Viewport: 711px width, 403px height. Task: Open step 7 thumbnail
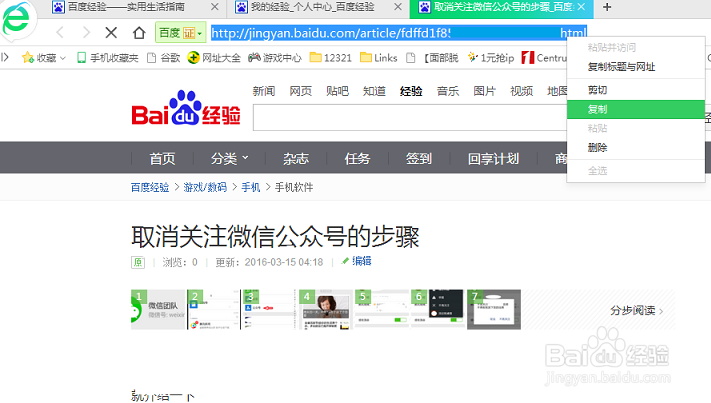494,310
